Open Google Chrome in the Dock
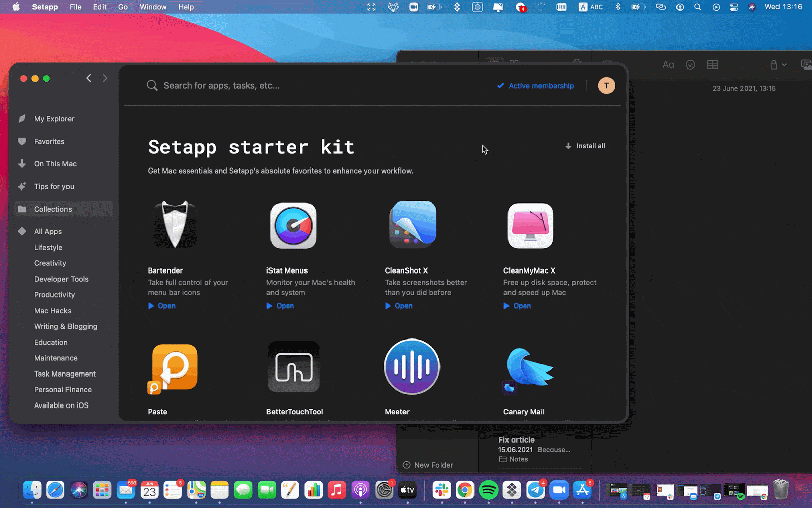The image size is (812, 508). 465,490
